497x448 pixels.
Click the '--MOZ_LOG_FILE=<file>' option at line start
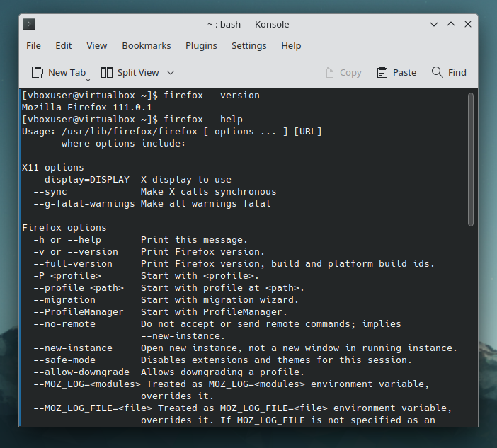tap(93, 408)
